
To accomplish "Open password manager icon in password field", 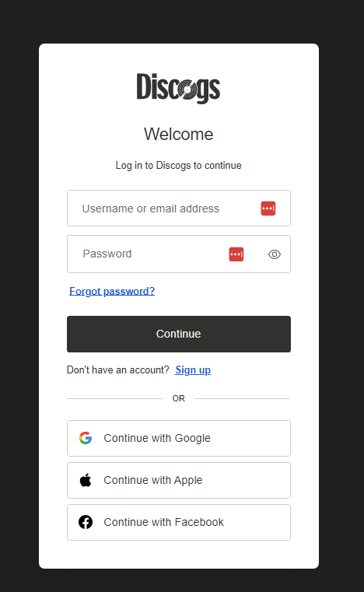I will pos(236,254).
